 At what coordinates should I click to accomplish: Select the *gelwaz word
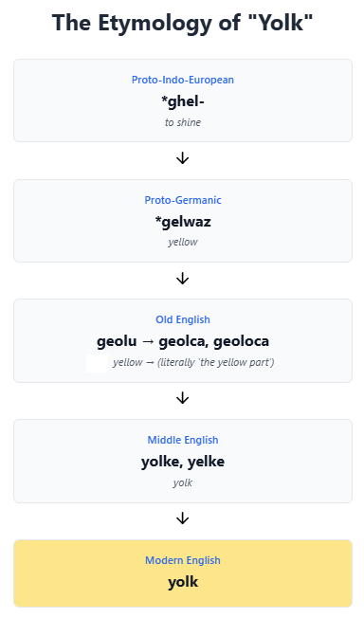[x=183, y=222]
